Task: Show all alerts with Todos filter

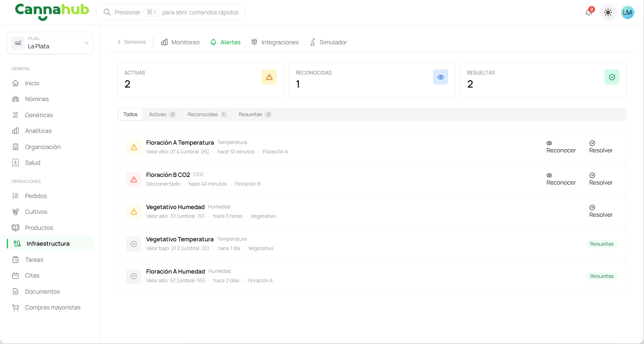Action: [130, 114]
